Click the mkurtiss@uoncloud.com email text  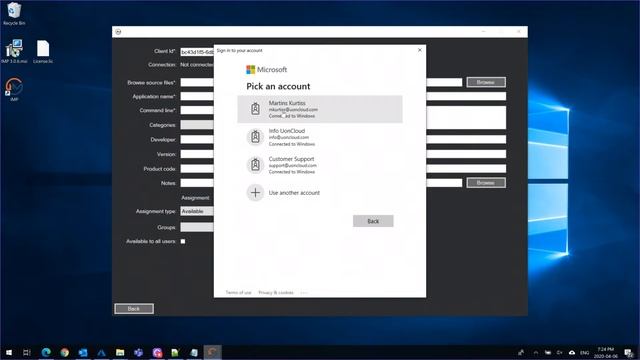tap(293, 109)
